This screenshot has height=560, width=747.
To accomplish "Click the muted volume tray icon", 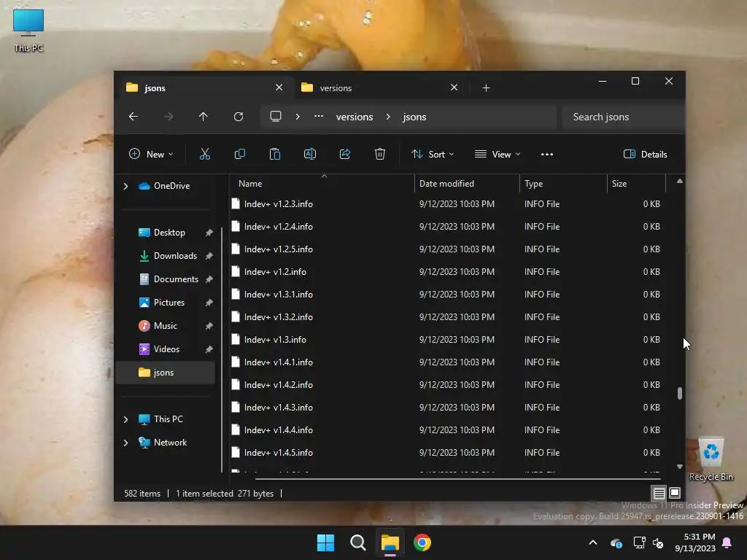I will (x=658, y=542).
